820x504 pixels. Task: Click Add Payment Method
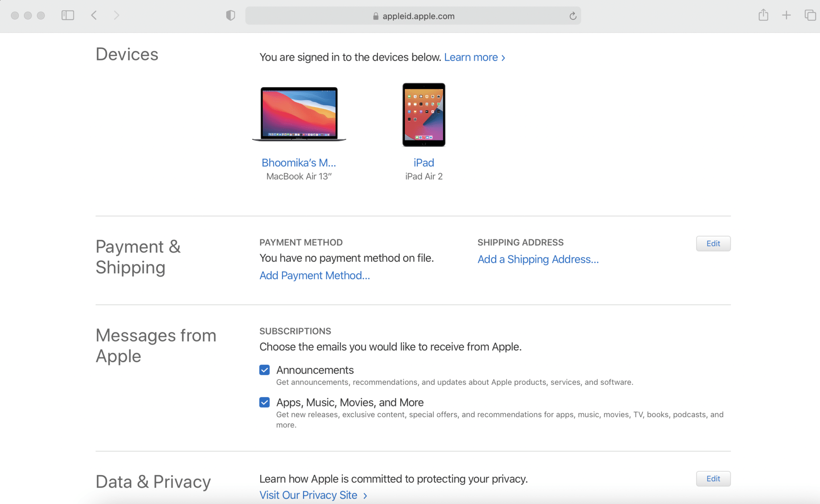[x=315, y=275]
